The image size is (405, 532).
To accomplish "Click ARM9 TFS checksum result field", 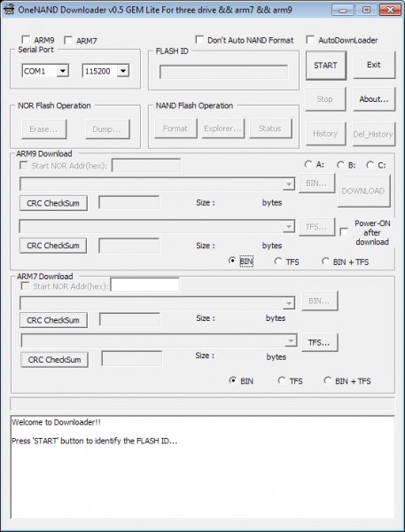I will coord(129,246).
